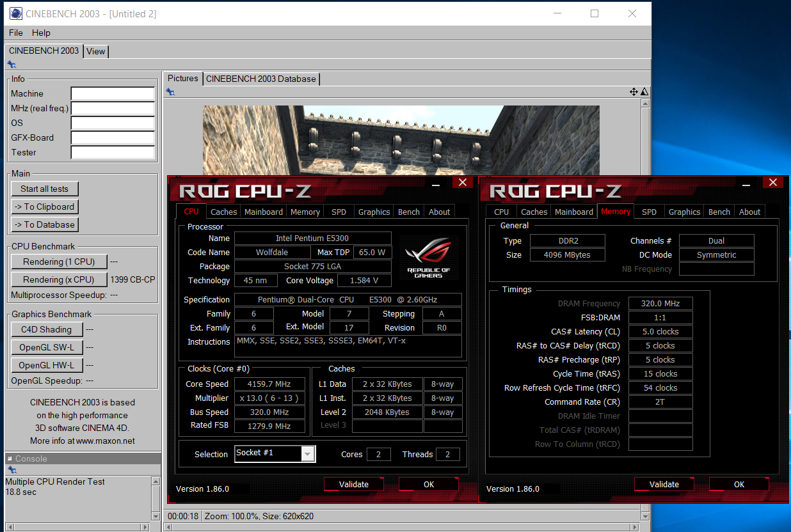Click the console scrollbar down arrow
791x532 pixels.
pyautogui.click(x=156, y=516)
